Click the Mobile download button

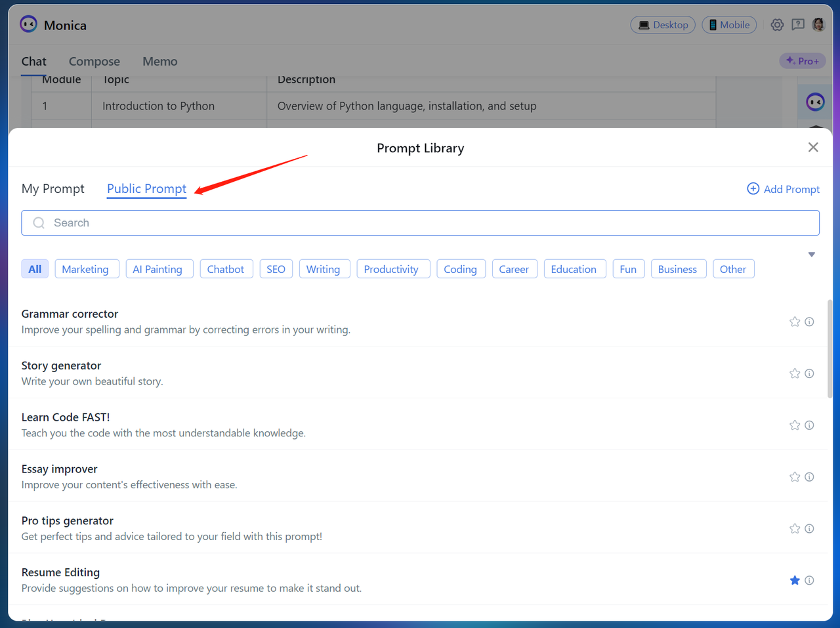point(729,25)
